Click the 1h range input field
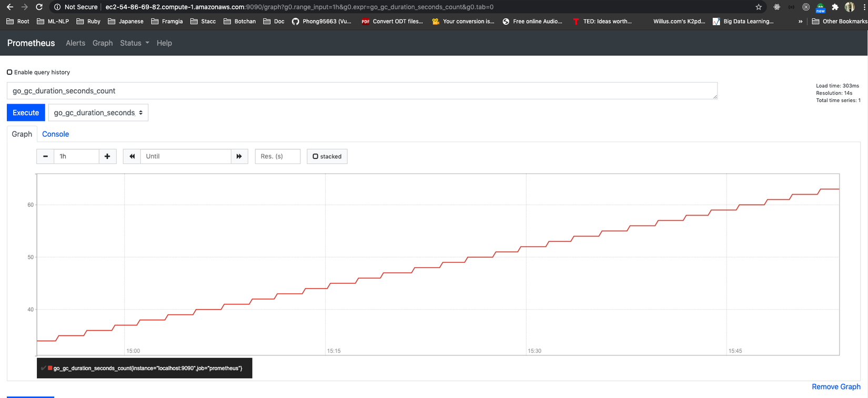The image size is (868, 398). pos(76,156)
